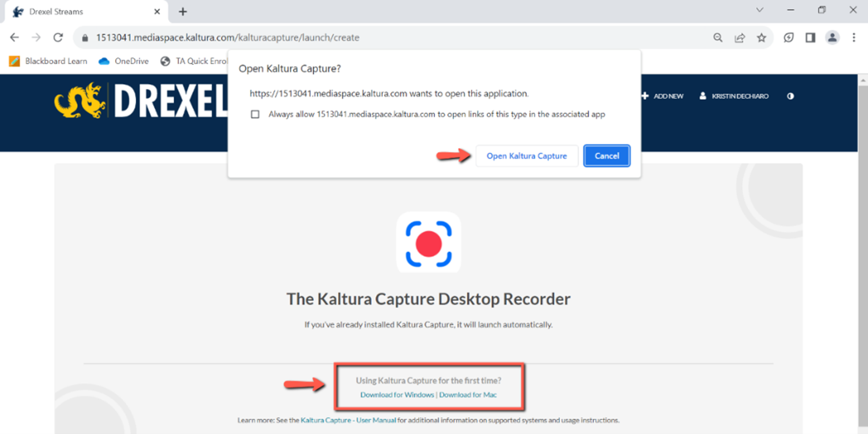Bookmark this page with the star icon

pyautogui.click(x=762, y=37)
